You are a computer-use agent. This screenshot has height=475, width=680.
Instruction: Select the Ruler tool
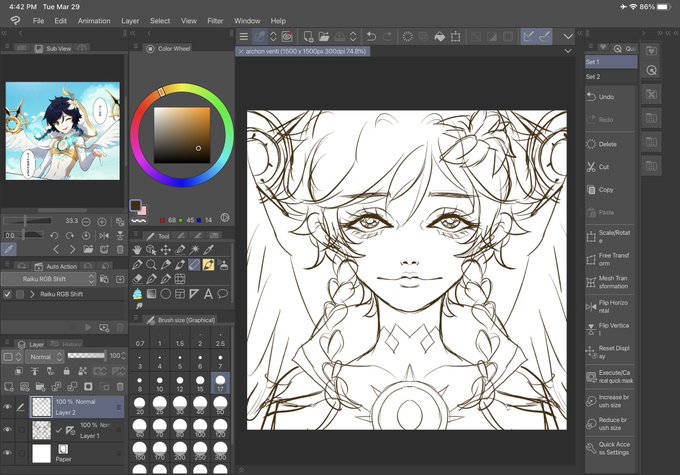(194, 294)
